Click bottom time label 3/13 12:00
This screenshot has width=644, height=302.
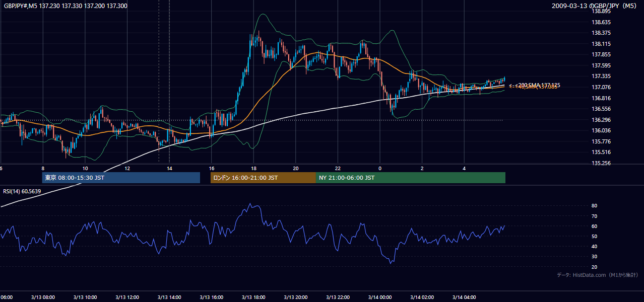[x=127, y=297]
